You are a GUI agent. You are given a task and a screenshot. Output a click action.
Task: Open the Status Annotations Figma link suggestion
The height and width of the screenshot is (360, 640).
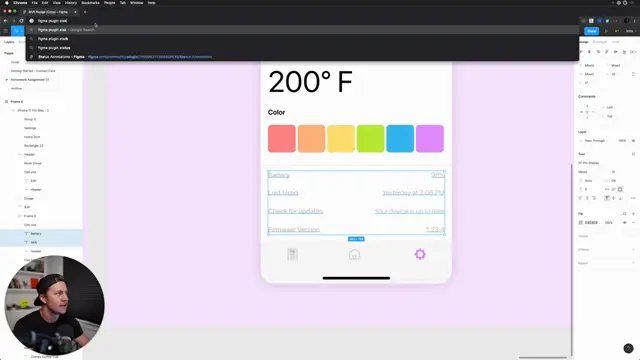point(302,57)
